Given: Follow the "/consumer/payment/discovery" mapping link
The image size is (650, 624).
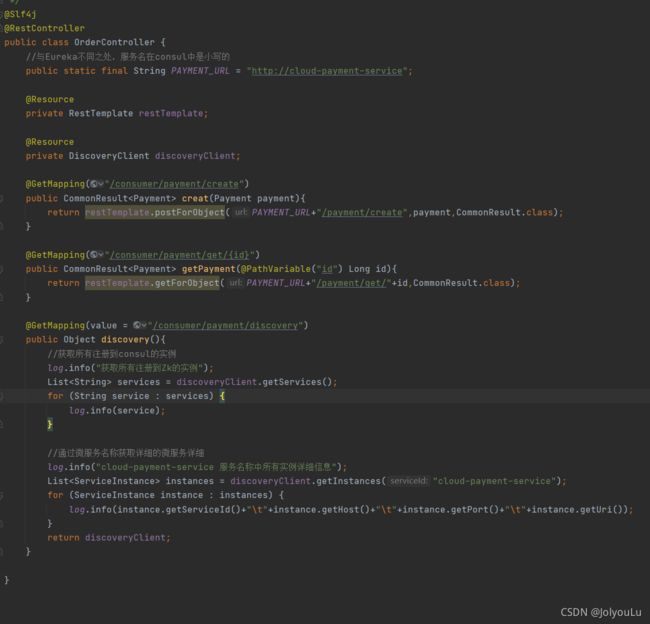Looking at the screenshot, I should [225, 325].
